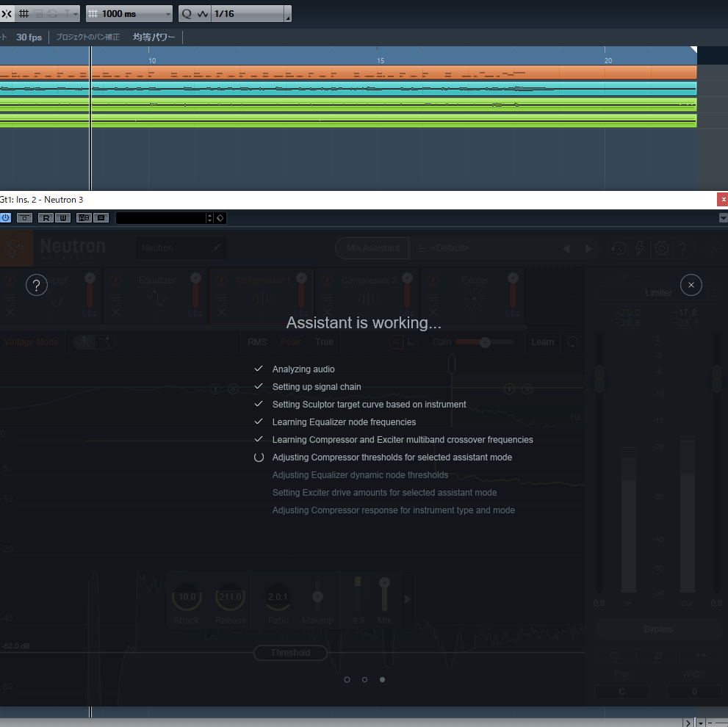Click the reset icon next to Learn
728x727 pixels.
pyautogui.click(x=572, y=342)
